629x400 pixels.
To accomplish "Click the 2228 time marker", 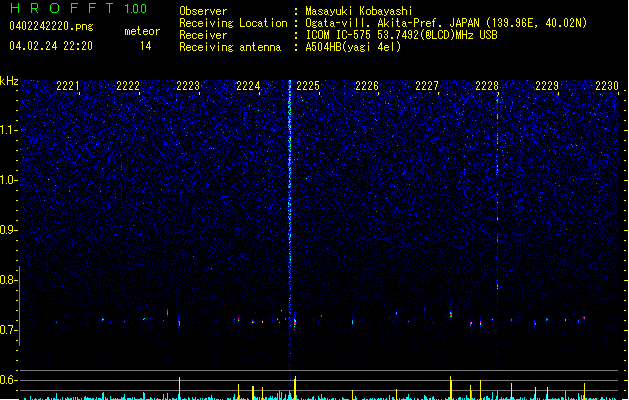I will (487, 86).
